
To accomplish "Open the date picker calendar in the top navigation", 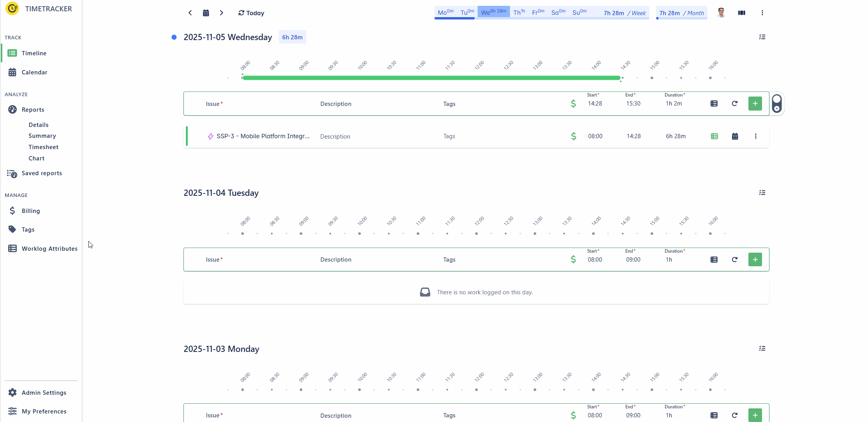I will [x=206, y=12].
